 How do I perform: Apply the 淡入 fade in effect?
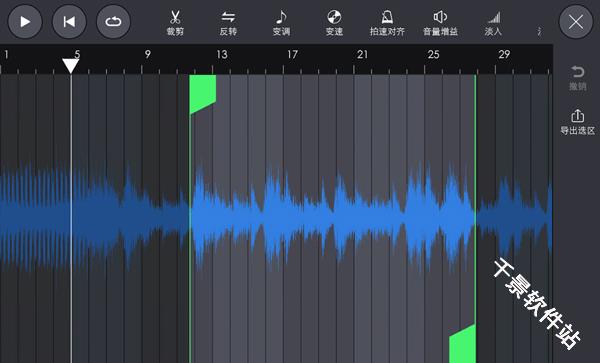493,23
